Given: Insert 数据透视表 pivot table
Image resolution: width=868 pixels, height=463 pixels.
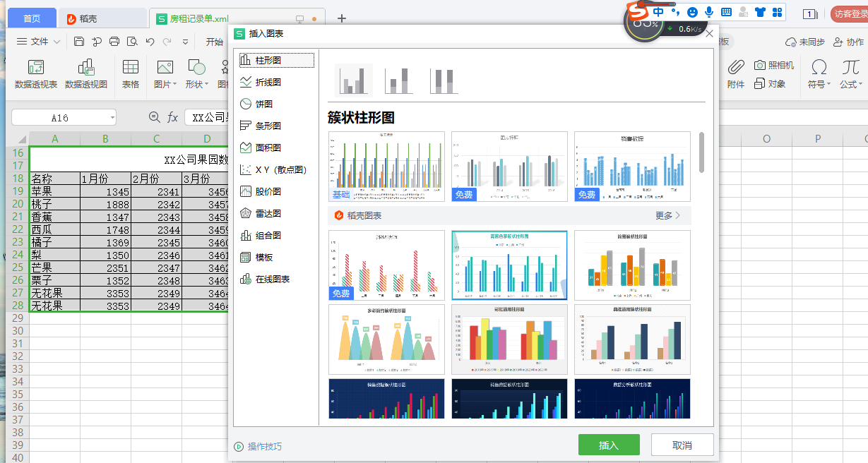Looking at the screenshot, I should point(36,75).
